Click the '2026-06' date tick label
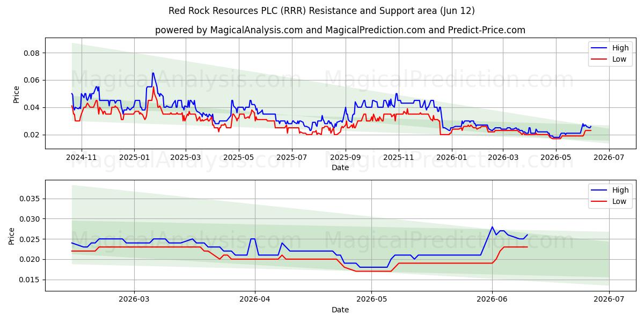This screenshot has height=322, width=644. tap(492, 299)
